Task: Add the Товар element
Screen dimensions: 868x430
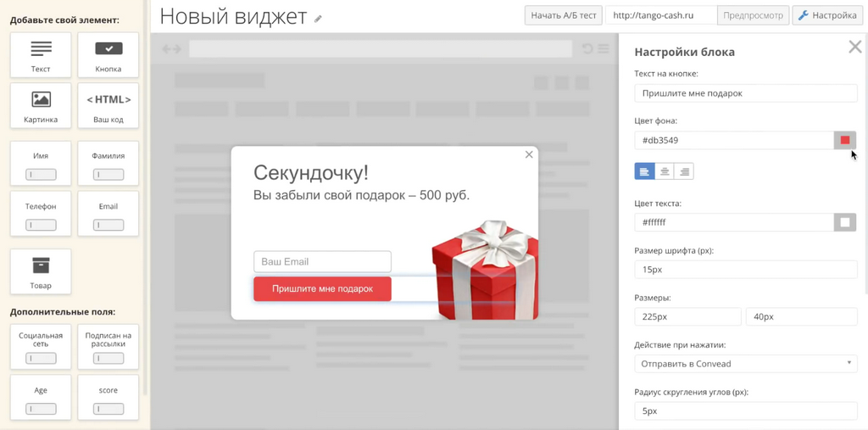Action: (x=41, y=271)
